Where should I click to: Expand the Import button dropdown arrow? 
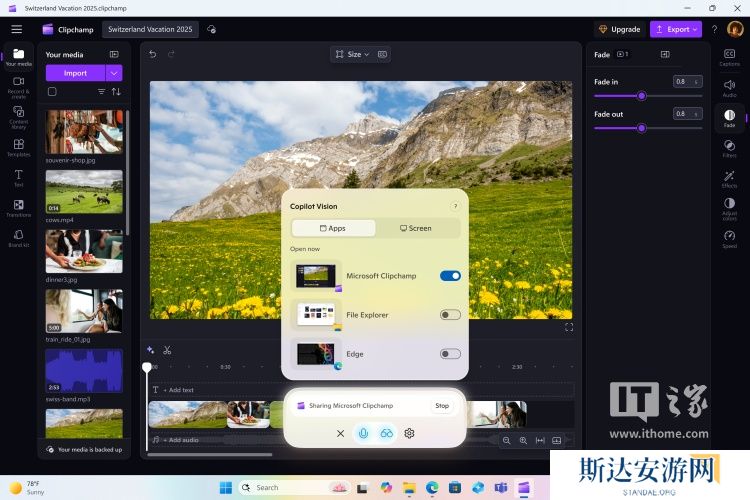pyautogui.click(x=114, y=73)
